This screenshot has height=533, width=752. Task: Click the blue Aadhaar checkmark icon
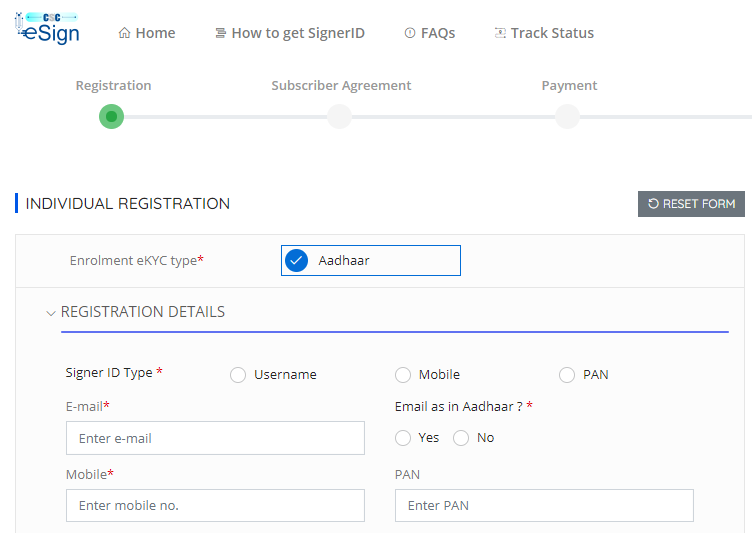pos(296,261)
